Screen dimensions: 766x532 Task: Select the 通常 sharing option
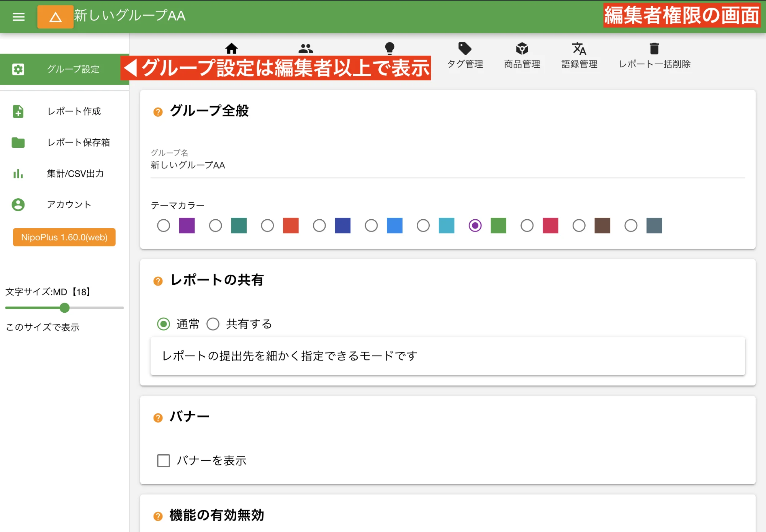click(x=164, y=324)
